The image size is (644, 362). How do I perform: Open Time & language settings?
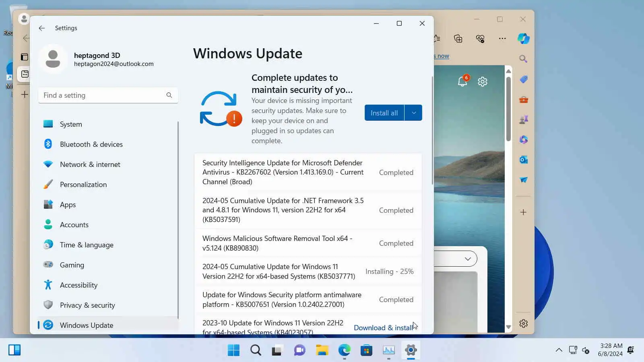pyautogui.click(x=108, y=245)
